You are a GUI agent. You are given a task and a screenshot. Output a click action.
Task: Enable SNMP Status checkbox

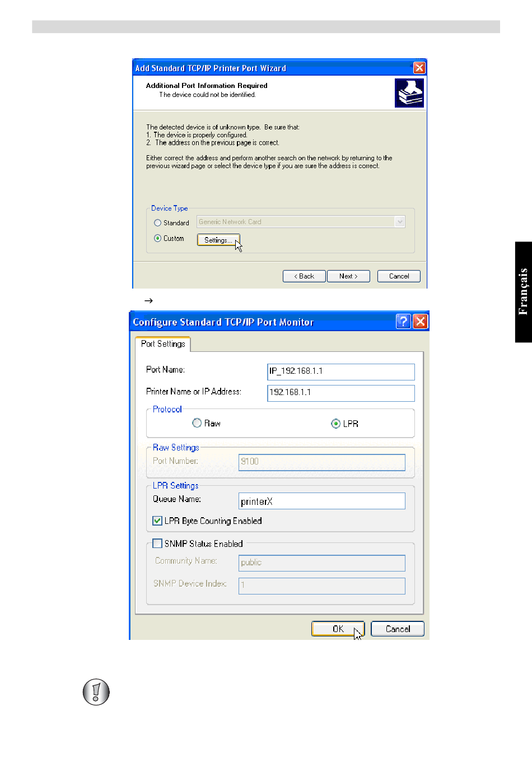click(157, 544)
